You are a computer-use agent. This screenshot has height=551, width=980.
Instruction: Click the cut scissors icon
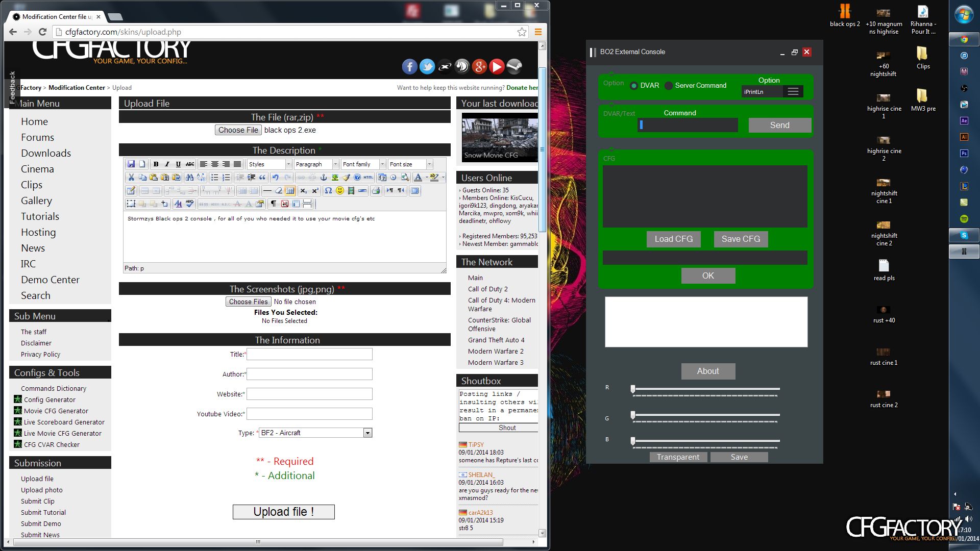[x=131, y=178]
